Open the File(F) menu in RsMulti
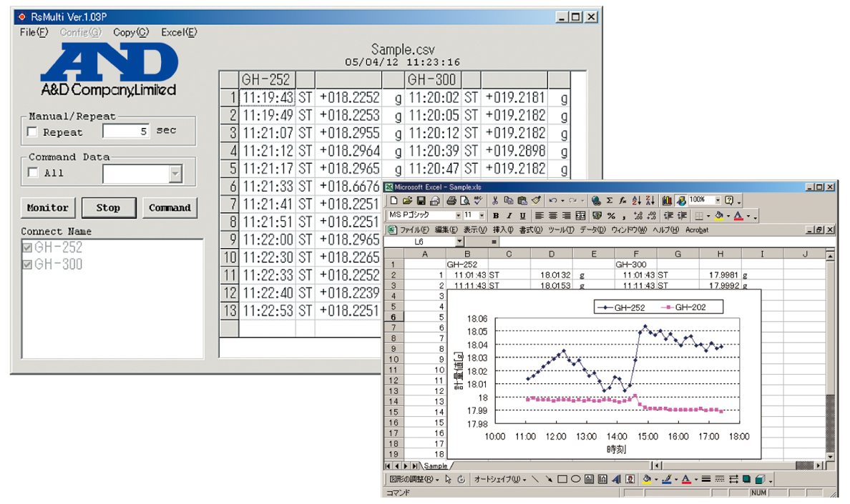Viewport: 850px width, 504px height. coord(34,32)
